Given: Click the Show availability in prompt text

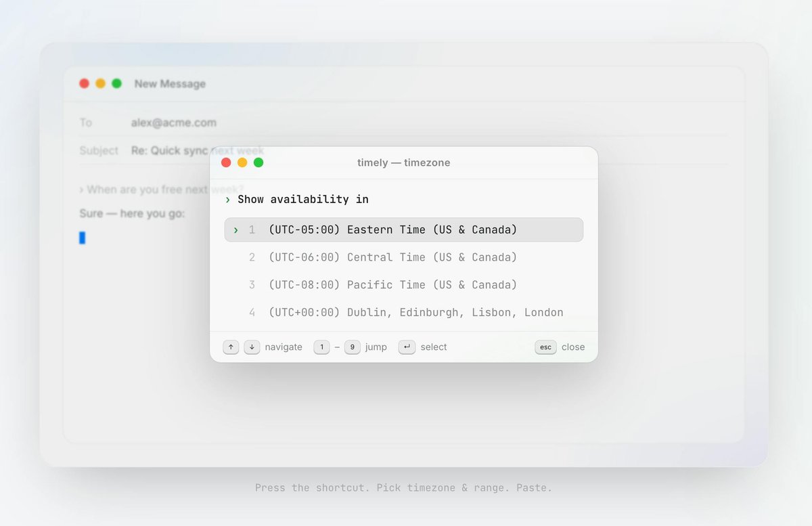Looking at the screenshot, I should point(303,199).
